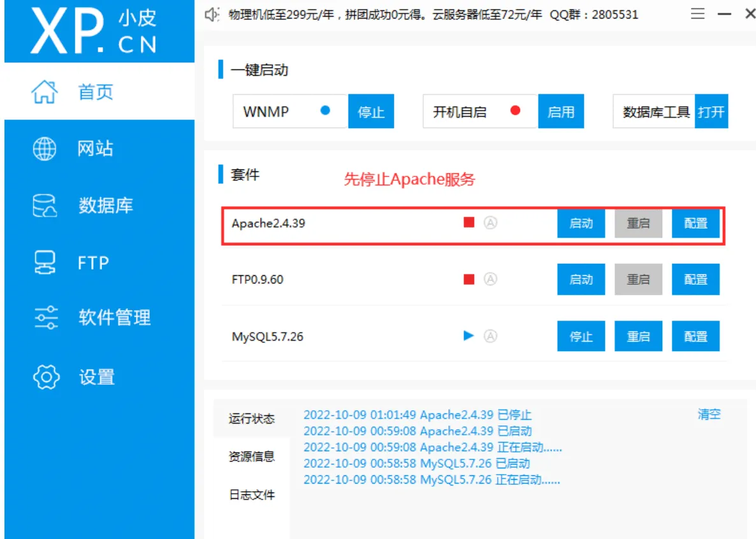Click WNMP blue status dot
The image size is (756, 539).
point(325,110)
